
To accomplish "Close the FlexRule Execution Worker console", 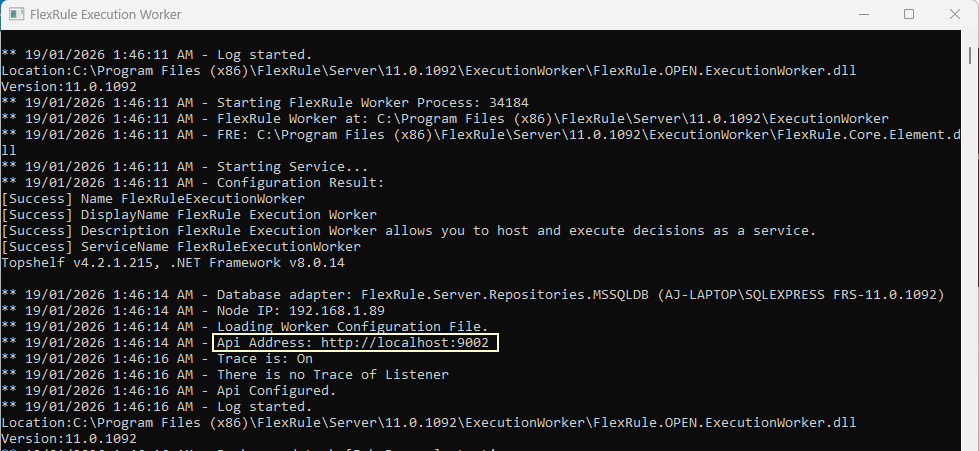I will pyautogui.click(x=955, y=14).
